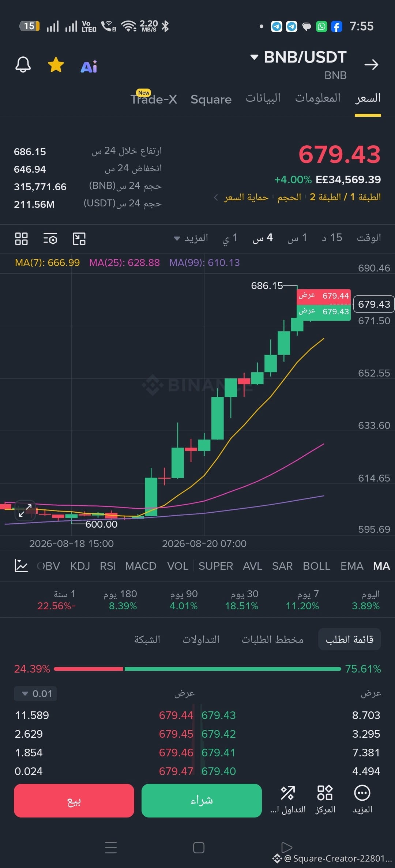
Task: Tap the green شراء buy button
Action: click(202, 801)
